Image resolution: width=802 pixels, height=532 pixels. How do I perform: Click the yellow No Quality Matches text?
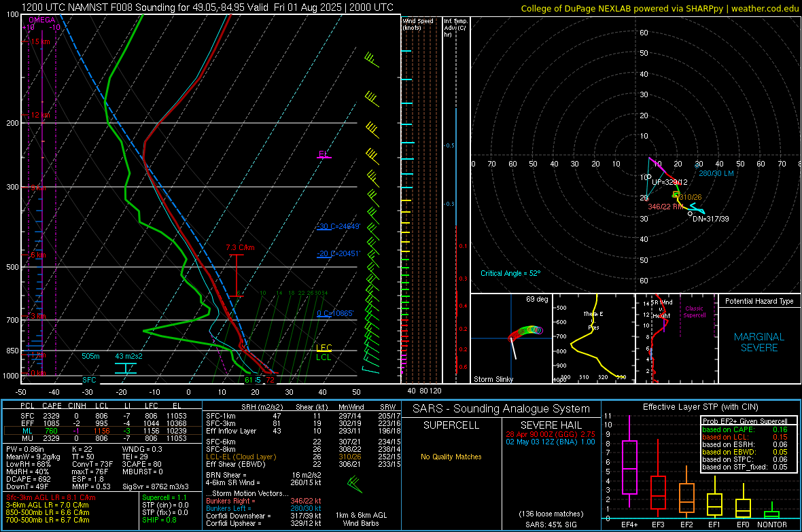pos(451,457)
